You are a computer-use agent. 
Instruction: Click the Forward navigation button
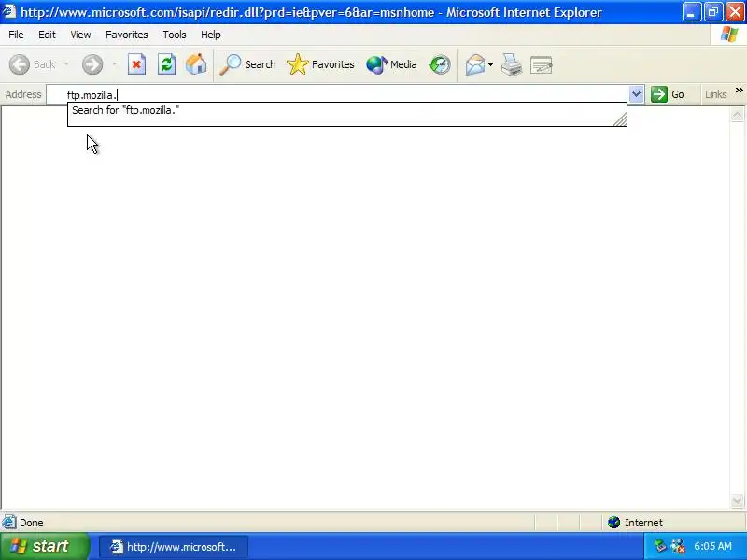[x=92, y=64]
